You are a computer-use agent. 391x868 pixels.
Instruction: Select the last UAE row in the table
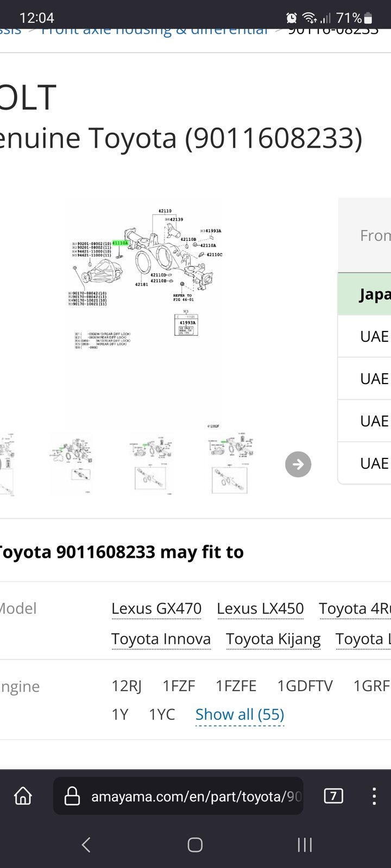coord(364,463)
